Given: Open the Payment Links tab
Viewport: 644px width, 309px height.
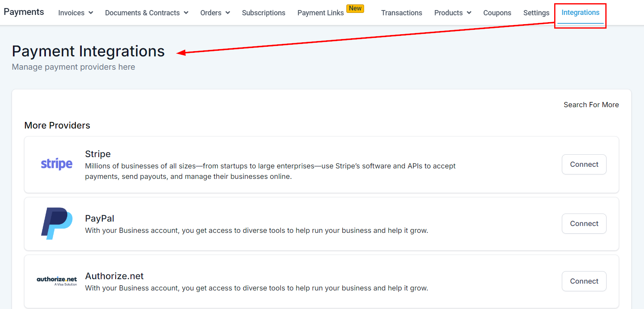Looking at the screenshot, I should [321, 13].
